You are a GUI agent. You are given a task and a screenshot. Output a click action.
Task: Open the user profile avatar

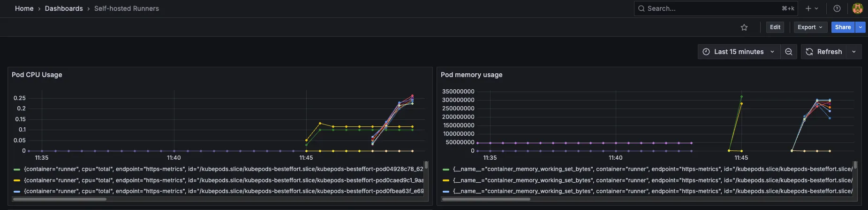(858, 8)
